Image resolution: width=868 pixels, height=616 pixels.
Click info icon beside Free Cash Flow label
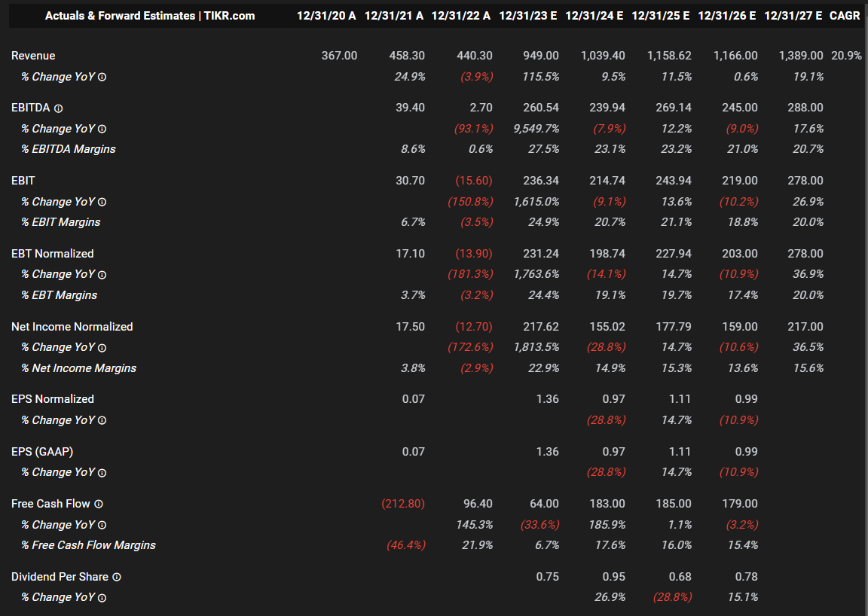[x=99, y=504]
